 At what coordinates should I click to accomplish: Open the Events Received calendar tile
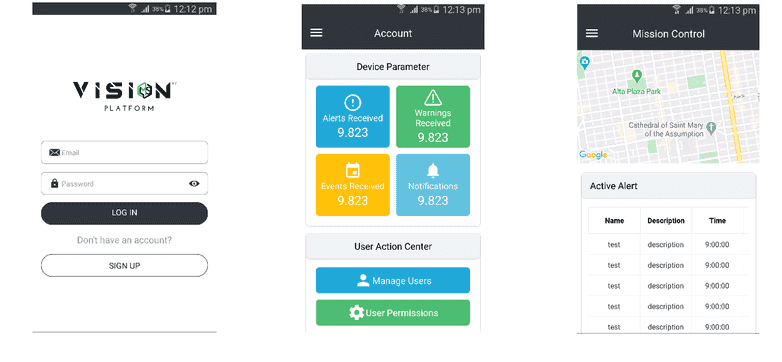click(353, 185)
